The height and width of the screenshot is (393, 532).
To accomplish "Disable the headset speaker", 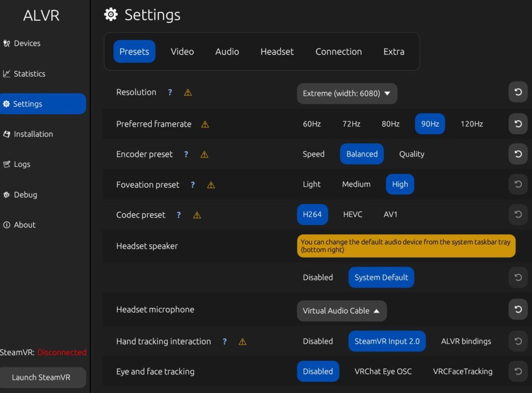I will click(317, 278).
